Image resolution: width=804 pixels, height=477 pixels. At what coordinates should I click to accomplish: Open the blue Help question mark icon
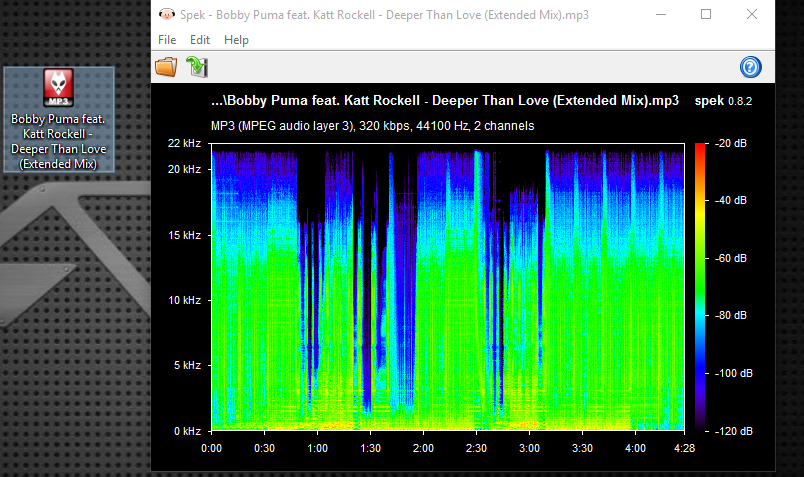(x=750, y=67)
